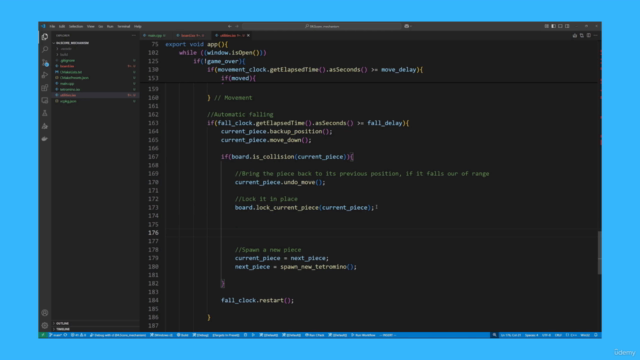Open the Accounts icon
Viewport: 640px width, 360px height.
click(x=44, y=313)
